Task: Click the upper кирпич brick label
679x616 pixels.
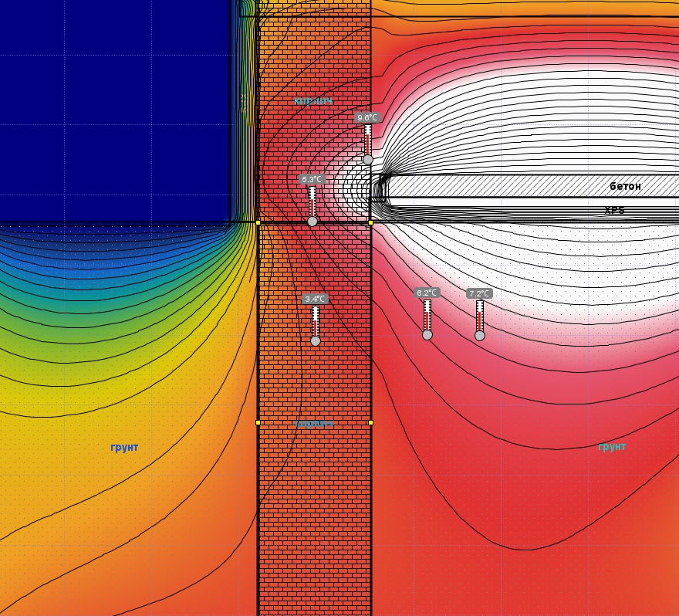Action: click(x=313, y=101)
